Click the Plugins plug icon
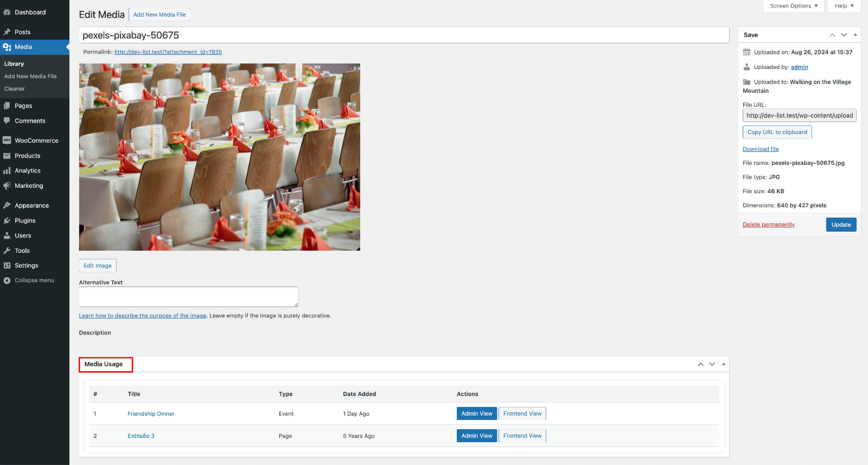 click(7, 221)
